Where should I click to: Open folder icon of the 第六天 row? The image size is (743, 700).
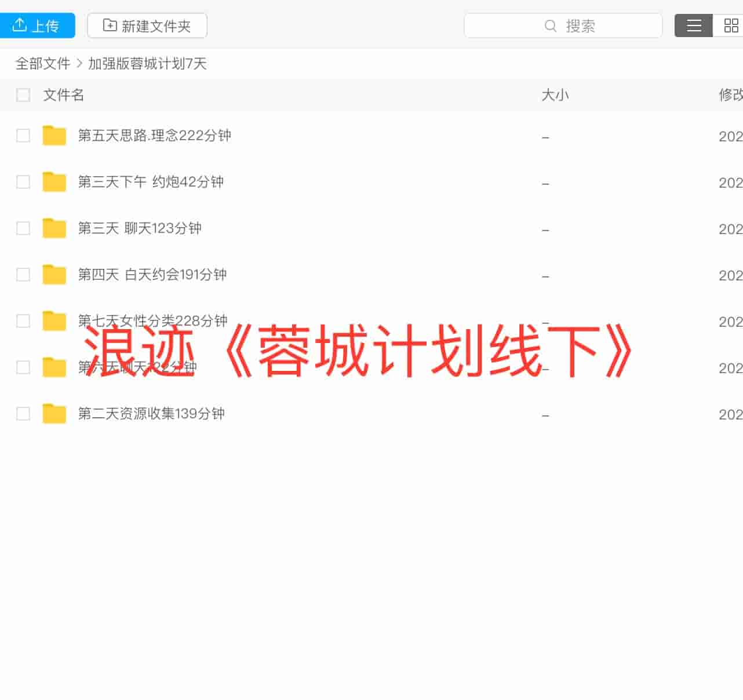coord(54,367)
